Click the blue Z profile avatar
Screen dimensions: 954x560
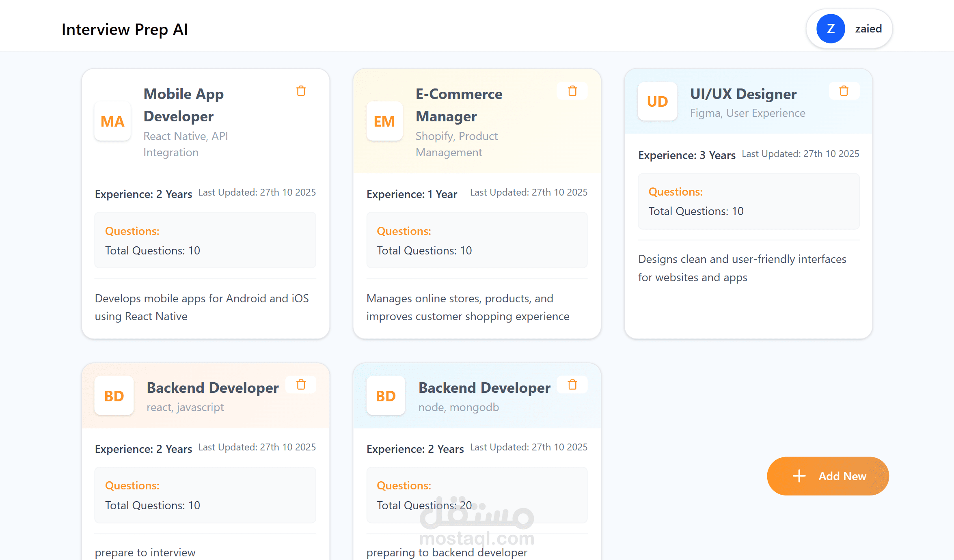tap(831, 29)
